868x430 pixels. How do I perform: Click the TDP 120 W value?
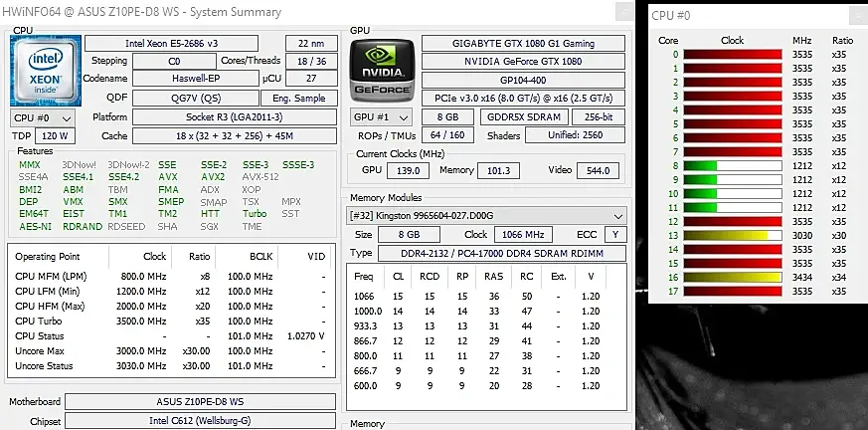(55, 136)
